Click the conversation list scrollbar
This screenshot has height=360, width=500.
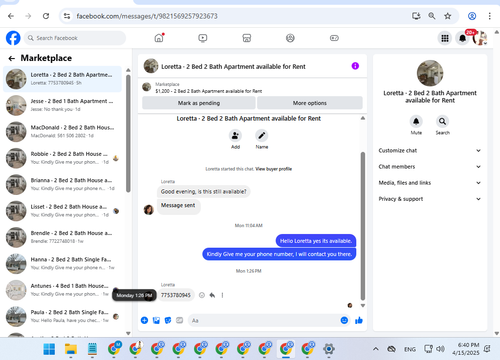pos(128,133)
